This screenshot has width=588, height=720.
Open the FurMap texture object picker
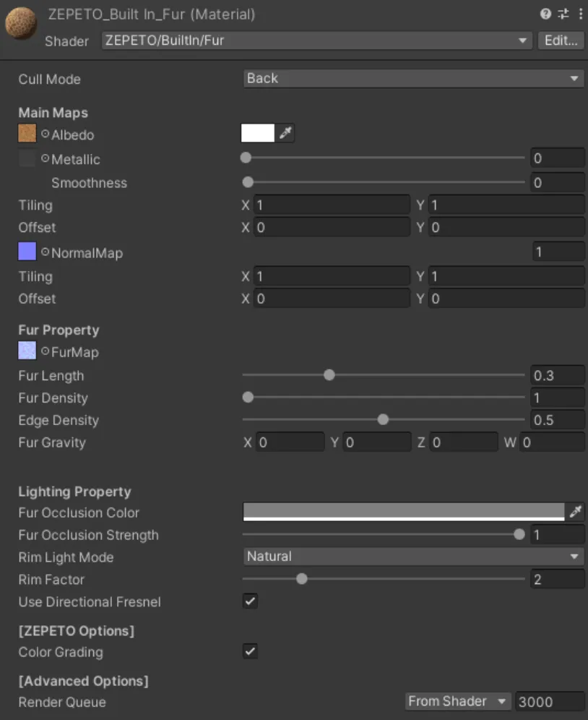point(45,351)
